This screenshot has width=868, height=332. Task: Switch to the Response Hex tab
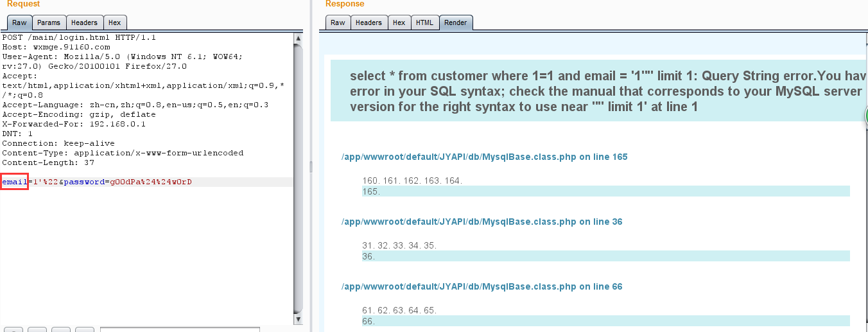(399, 22)
